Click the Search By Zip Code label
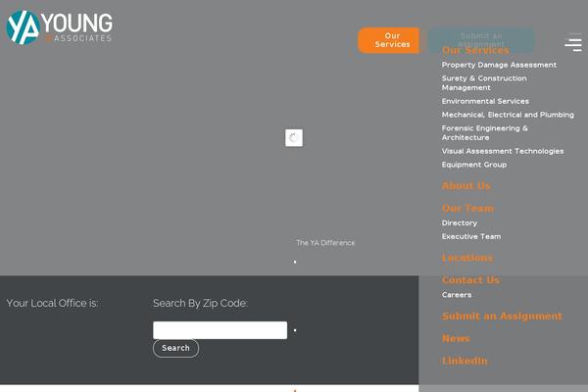The height and width of the screenshot is (392, 588). pos(200,303)
